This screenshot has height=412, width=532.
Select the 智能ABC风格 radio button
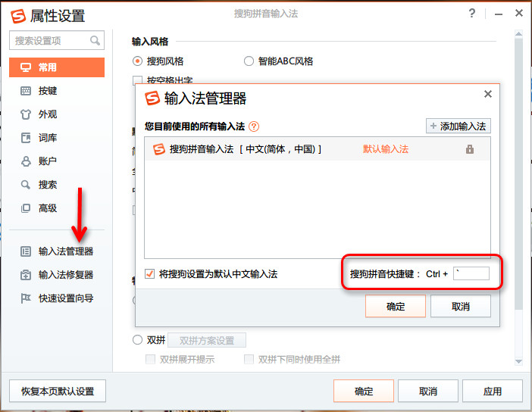[x=249, y=61]
